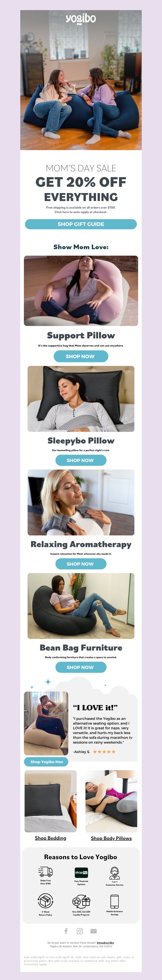Click the Mobile Exclusive Savings phone icon

tap(114, 901)
